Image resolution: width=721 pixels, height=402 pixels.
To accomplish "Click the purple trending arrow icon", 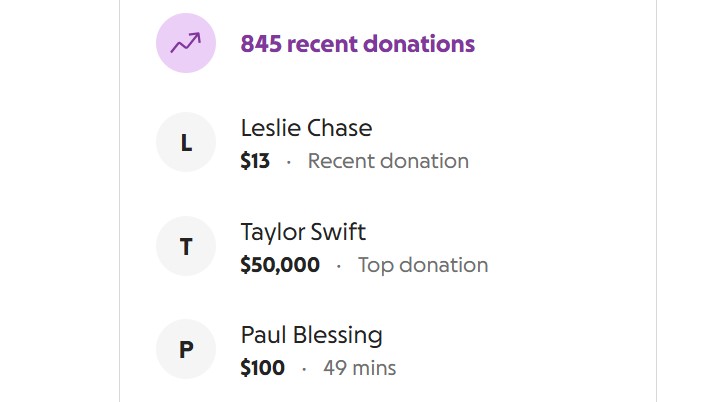I will click(186, 43).
